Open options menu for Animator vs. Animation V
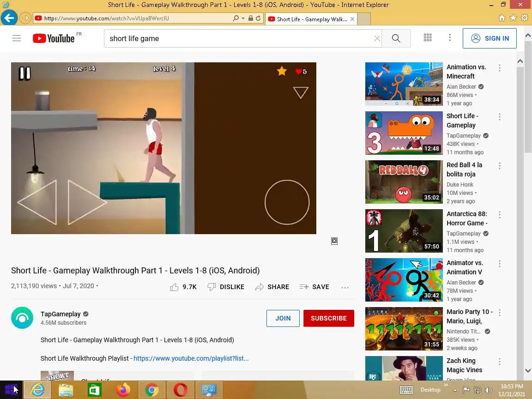This screenshot has width=532, height=399. (499, 264)
